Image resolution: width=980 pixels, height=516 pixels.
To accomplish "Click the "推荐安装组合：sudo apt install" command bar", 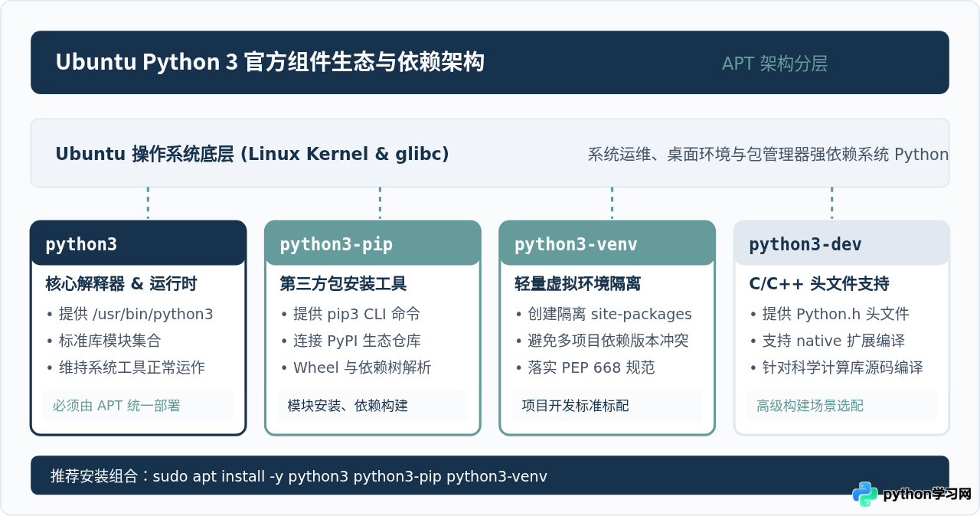I will point(490,475).
